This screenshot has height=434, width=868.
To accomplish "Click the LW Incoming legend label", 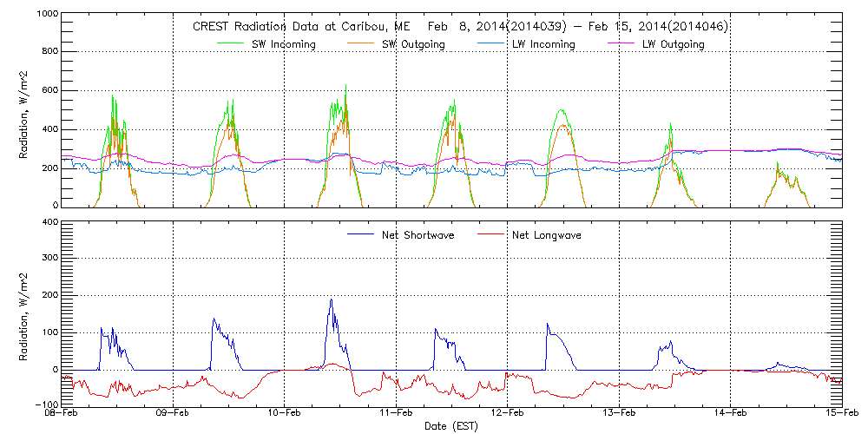I will pos(543,44).
